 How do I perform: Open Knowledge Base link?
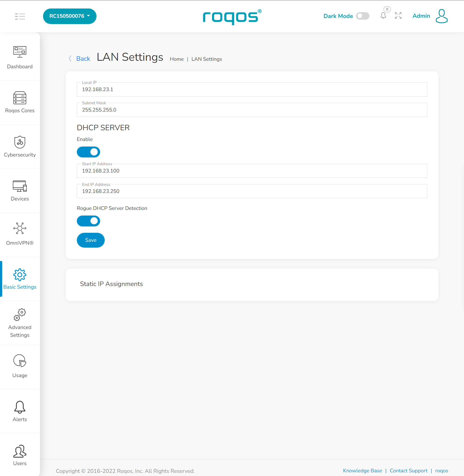click(x=362, y=471)
